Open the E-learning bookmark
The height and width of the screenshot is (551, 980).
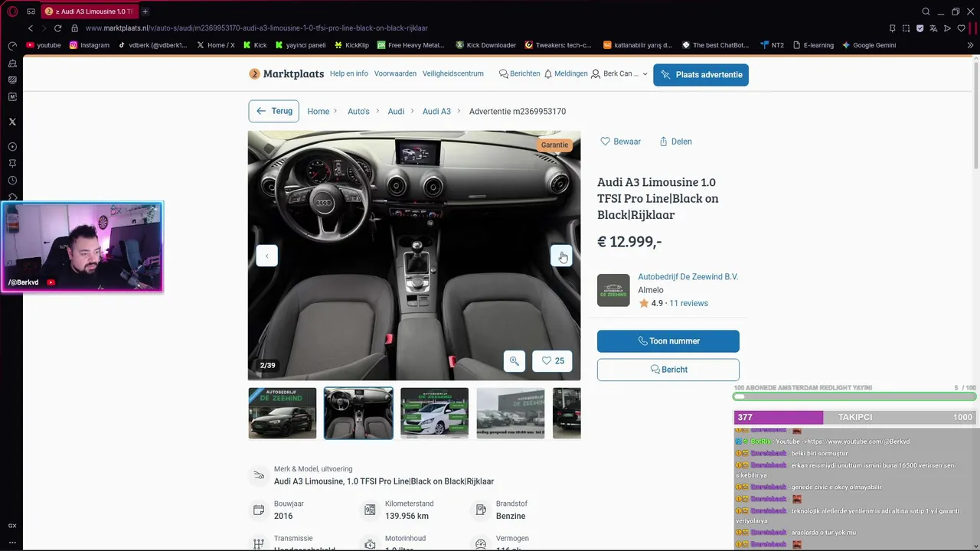click(x=813, y=45)
